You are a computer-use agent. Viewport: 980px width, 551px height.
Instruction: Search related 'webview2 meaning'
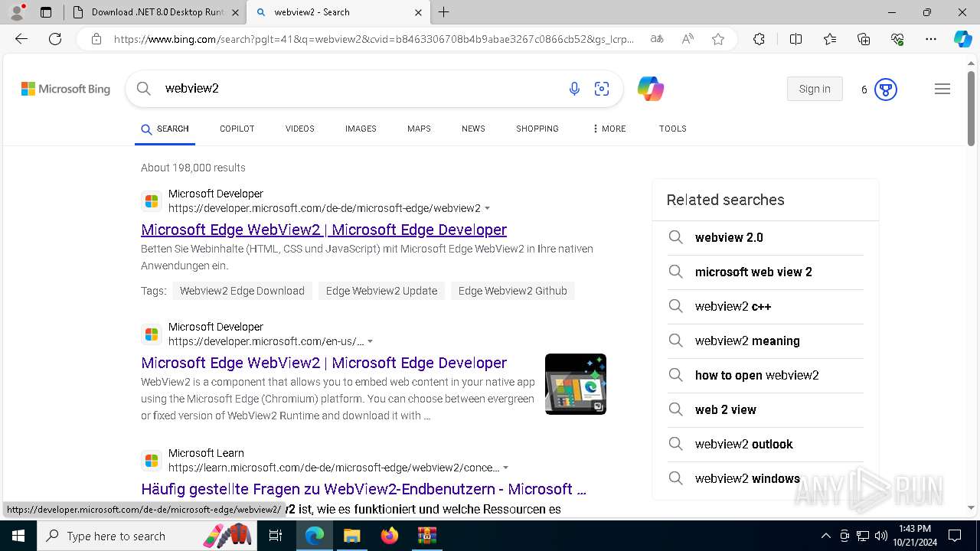pyautogui.click(x=766, y=341)
